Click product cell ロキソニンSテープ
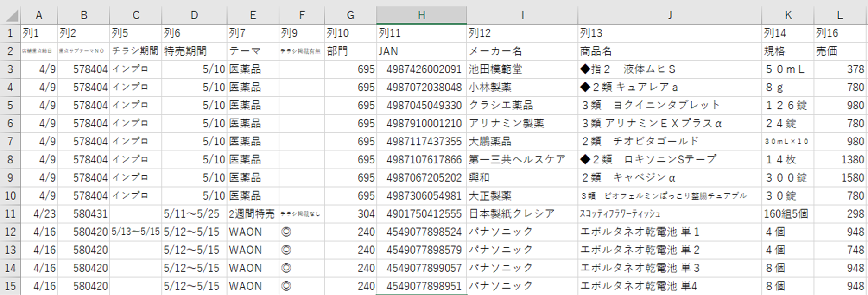Screen dimensions: 868x295 (x=670, y=159)
